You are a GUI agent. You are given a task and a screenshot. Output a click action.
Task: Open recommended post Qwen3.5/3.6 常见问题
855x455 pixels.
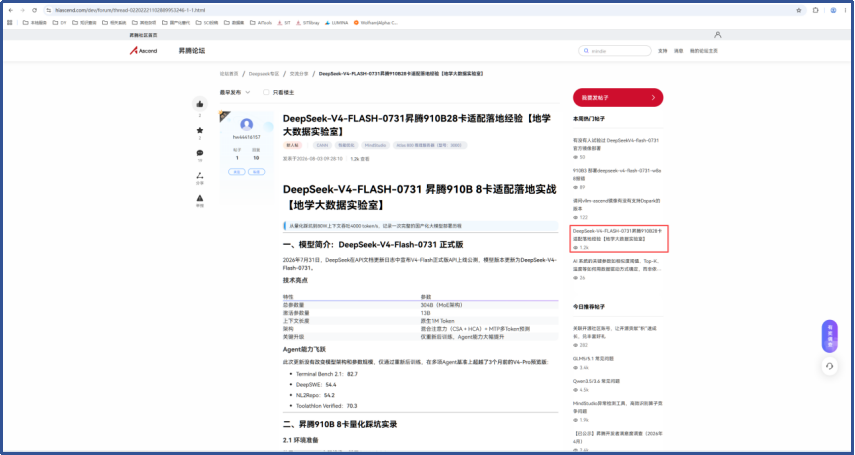click(596, 381)
